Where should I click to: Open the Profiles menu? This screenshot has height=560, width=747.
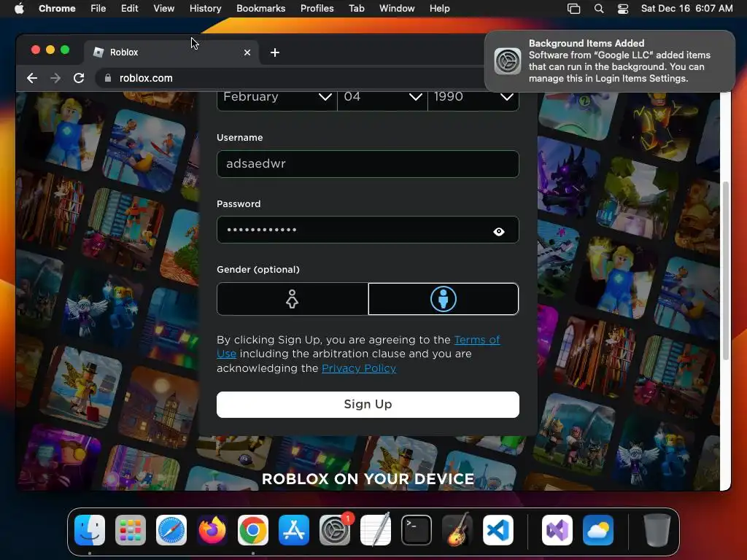pyautogui.click(x=317, y=9)
